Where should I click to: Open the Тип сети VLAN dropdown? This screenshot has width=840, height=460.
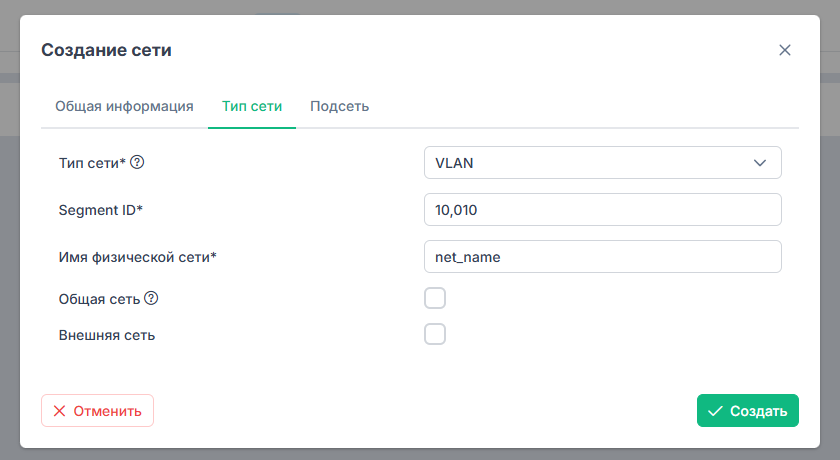(603, 163)
